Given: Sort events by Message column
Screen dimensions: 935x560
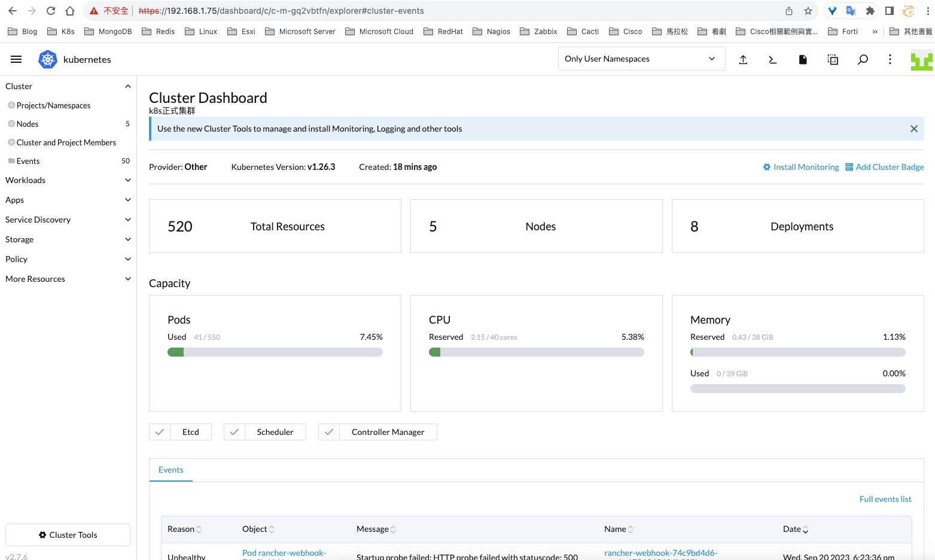Looking at the screenshot, I should pyautogui.click(x=376, y=529).
